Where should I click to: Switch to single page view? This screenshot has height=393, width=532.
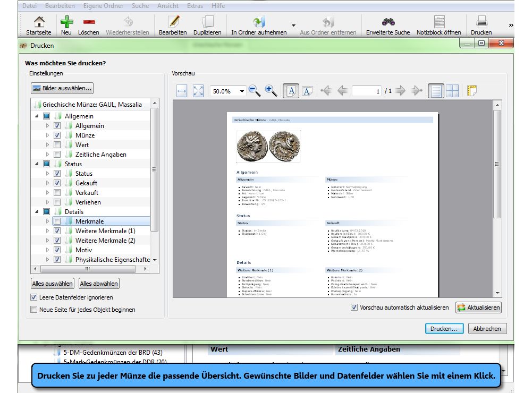coord(436,91)
